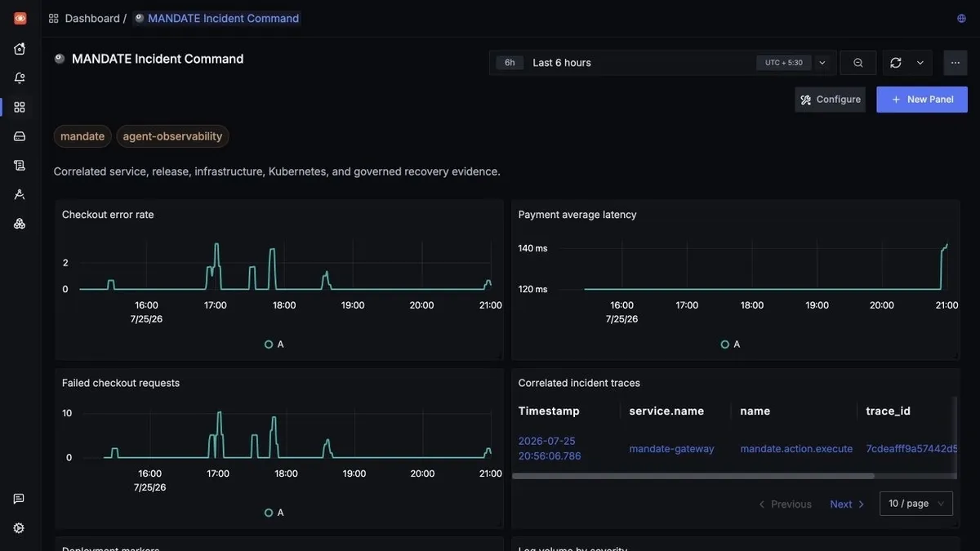
Task: Open the 10 / page size dropdown
Action: click(x=916, y=504)
